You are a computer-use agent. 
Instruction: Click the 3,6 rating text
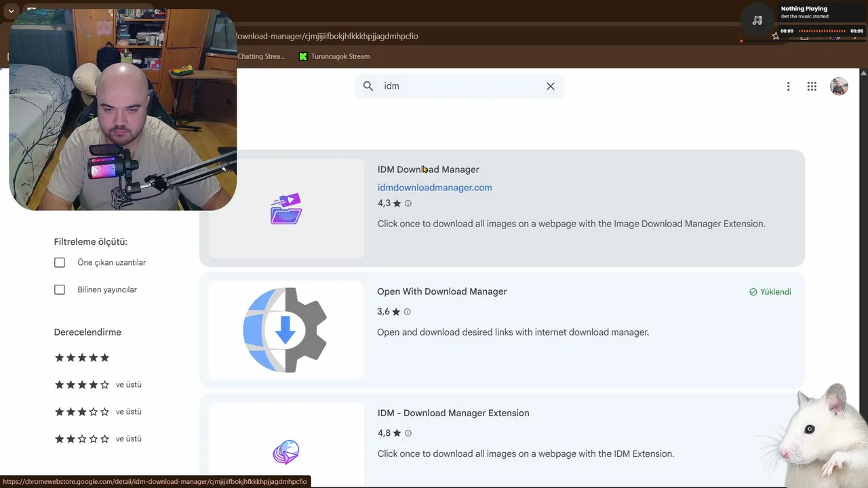click(384, 312)
